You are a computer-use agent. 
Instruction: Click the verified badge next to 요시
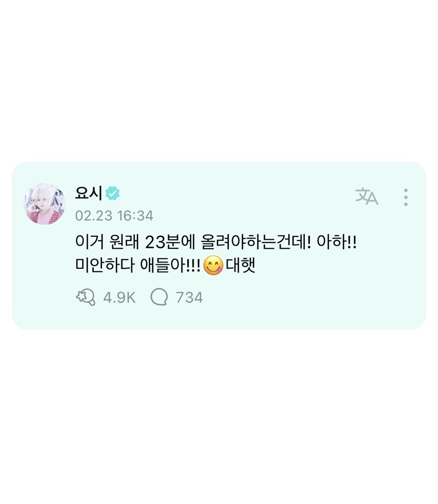113,193
